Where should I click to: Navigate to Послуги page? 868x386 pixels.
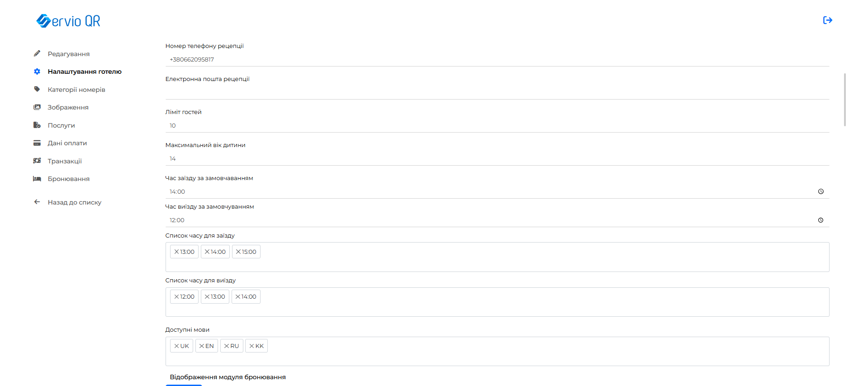(x=62, y=125)
